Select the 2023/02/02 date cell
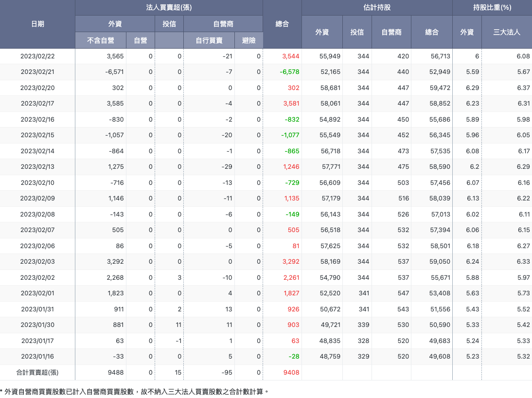 pos(37,277)
